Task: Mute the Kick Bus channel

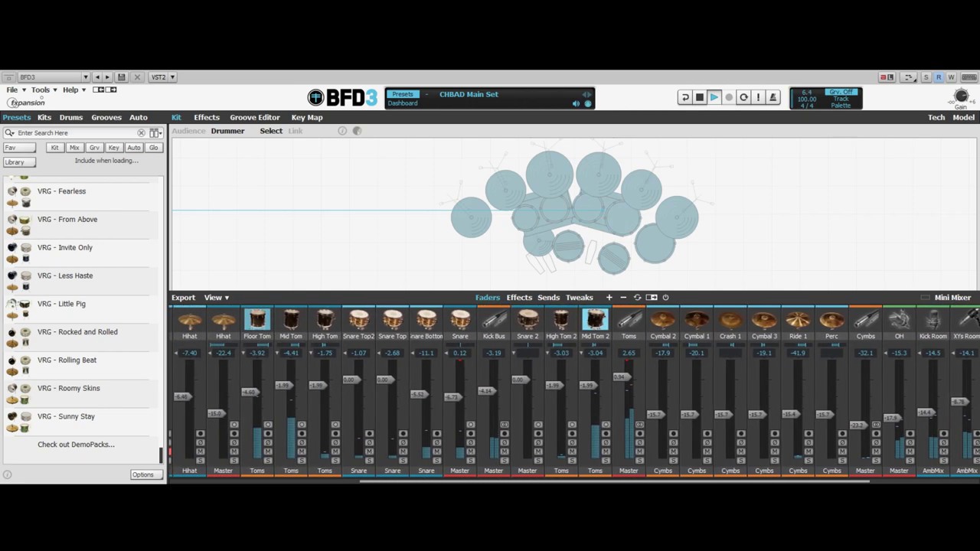Action: [x=504, y=452]
